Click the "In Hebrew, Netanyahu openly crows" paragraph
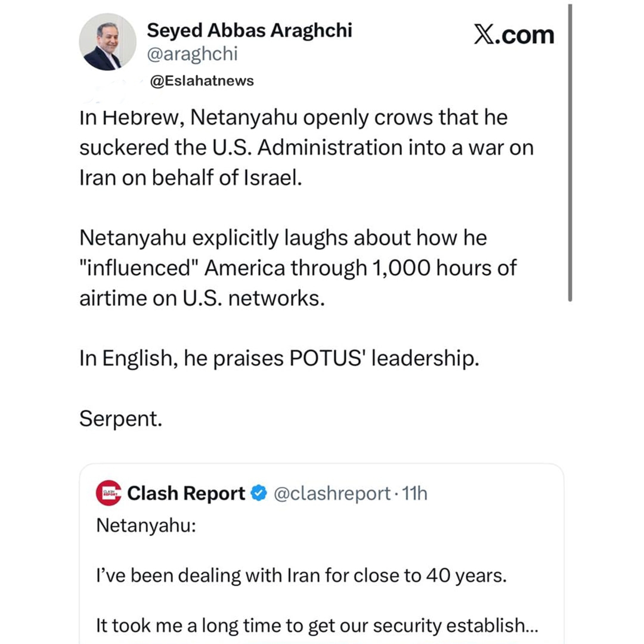644x644 pixels. (x=306, y=147)
